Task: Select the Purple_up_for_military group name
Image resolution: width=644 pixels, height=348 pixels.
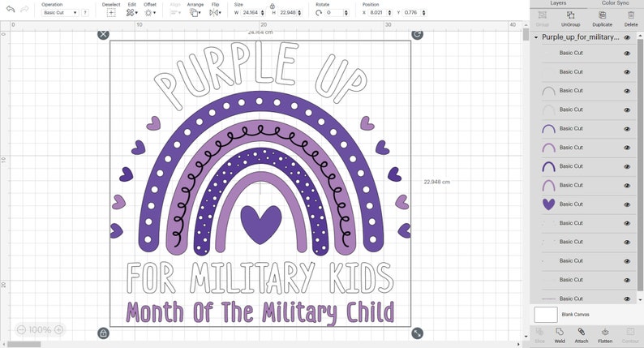Action: pos(581,37)
